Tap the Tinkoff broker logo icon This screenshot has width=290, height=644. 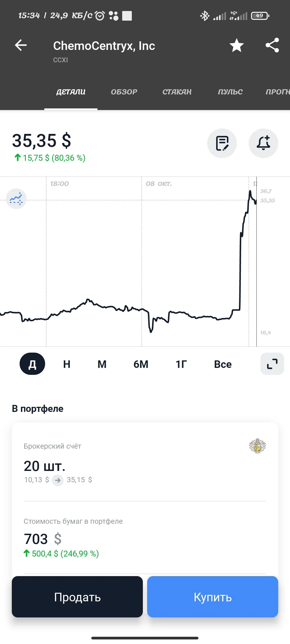pos(258,446)
